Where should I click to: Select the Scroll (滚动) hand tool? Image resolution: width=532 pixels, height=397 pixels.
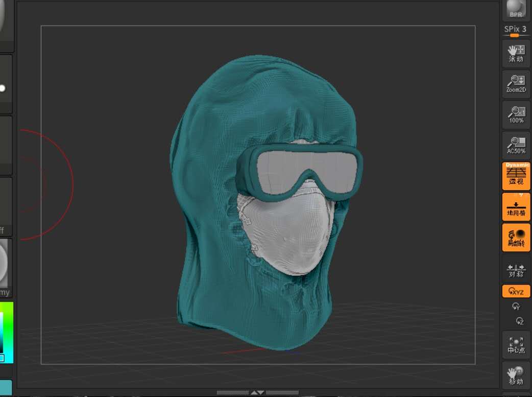coord(516,53)
